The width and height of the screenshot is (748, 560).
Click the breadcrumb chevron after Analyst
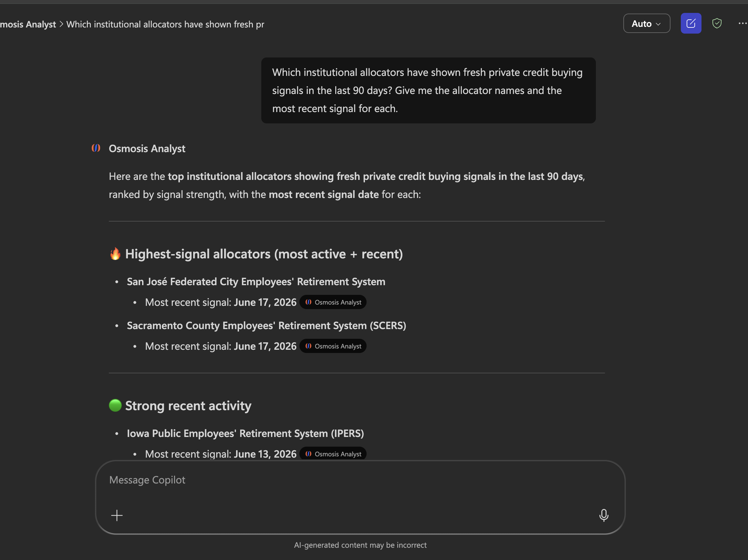coord(61,24)
